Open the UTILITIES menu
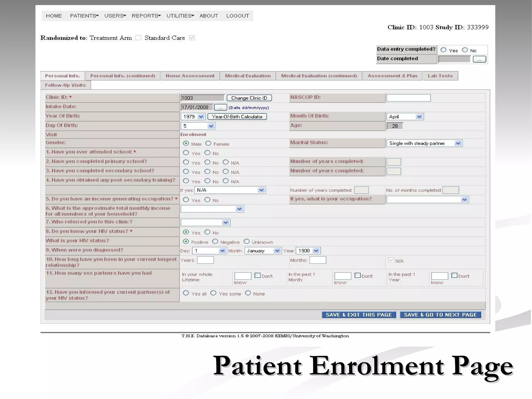Viewport: 532px width, 399px height. click(x=180, y=16)
